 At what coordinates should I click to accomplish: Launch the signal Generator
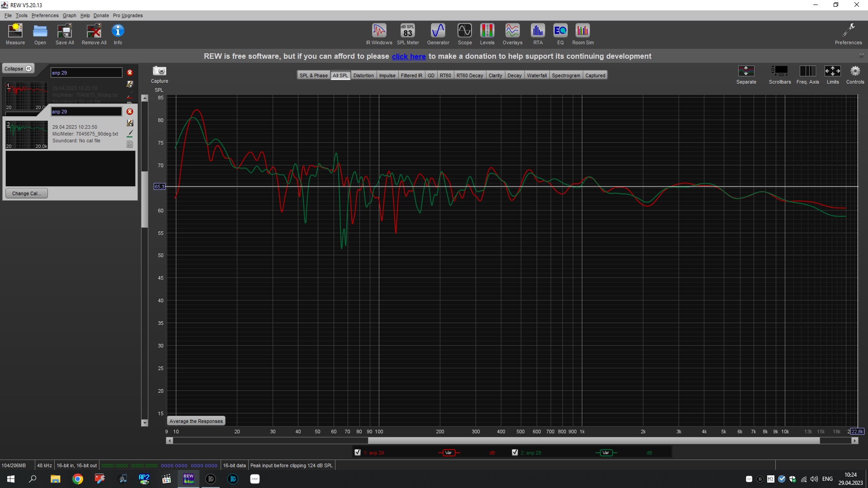(x=438, y=34)
